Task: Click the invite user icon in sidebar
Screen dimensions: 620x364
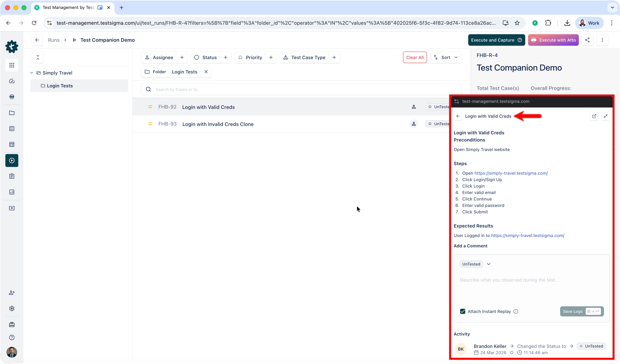Action: tap(12, 293)
